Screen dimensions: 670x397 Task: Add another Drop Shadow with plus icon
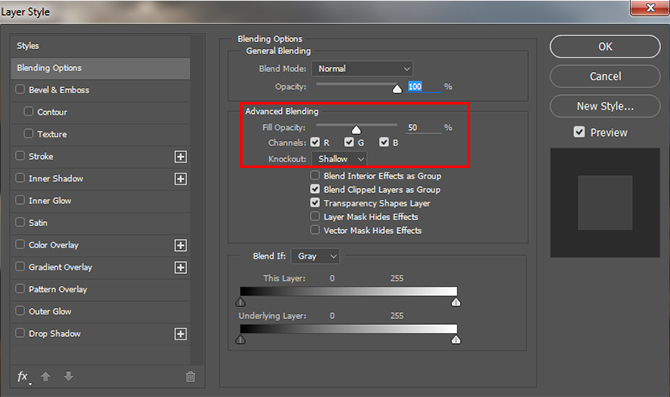(180, 334)
